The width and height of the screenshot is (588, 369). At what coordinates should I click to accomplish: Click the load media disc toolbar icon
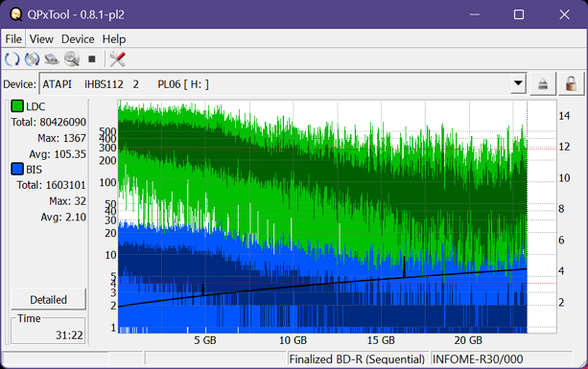point(32,59)
